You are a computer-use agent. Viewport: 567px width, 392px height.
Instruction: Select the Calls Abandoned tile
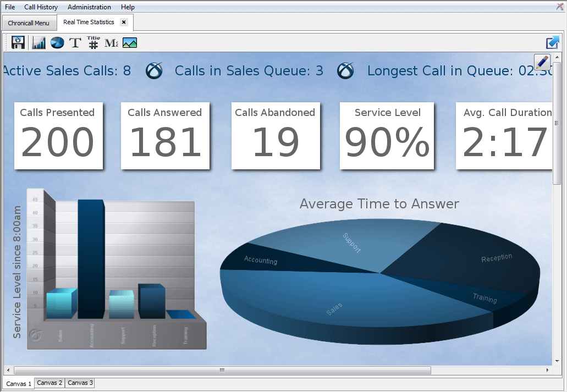click(x=275, y=136)
